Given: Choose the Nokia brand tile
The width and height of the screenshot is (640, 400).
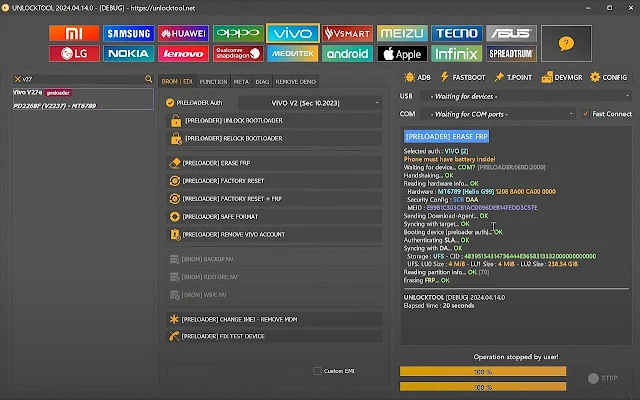Looking at the screenshot, I should [129, 53].
